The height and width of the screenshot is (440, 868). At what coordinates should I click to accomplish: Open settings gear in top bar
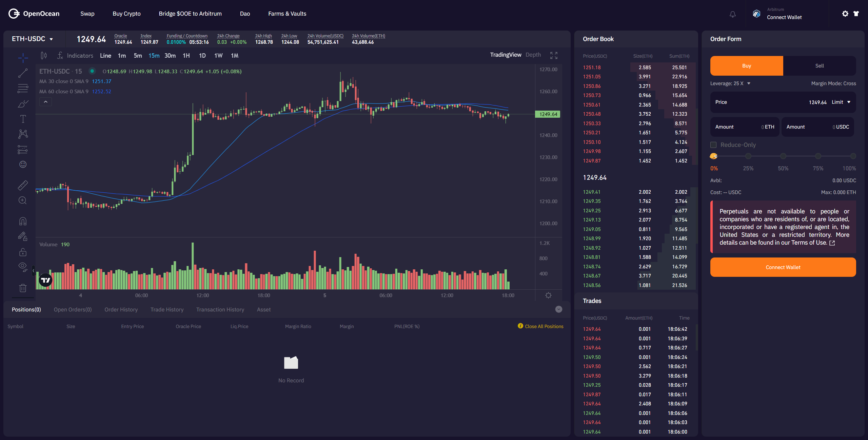tap(845, 14)
